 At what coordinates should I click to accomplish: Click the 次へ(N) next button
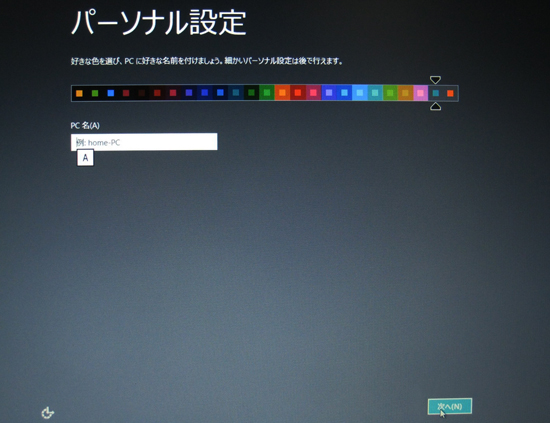450,406
